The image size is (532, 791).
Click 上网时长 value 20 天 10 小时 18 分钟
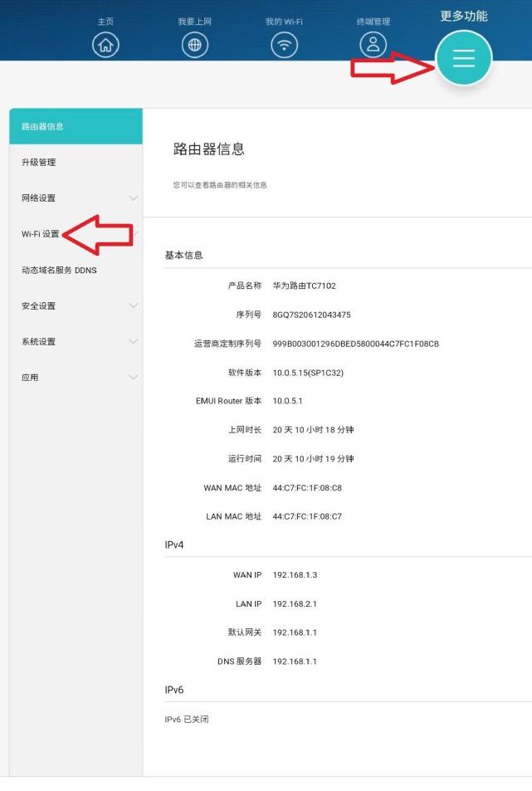click(313, 430)
